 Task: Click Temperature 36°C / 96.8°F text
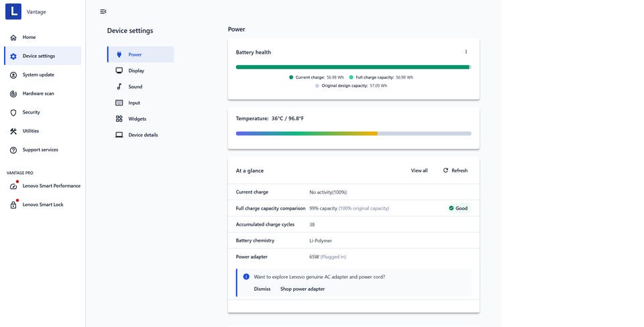point(270,118)
